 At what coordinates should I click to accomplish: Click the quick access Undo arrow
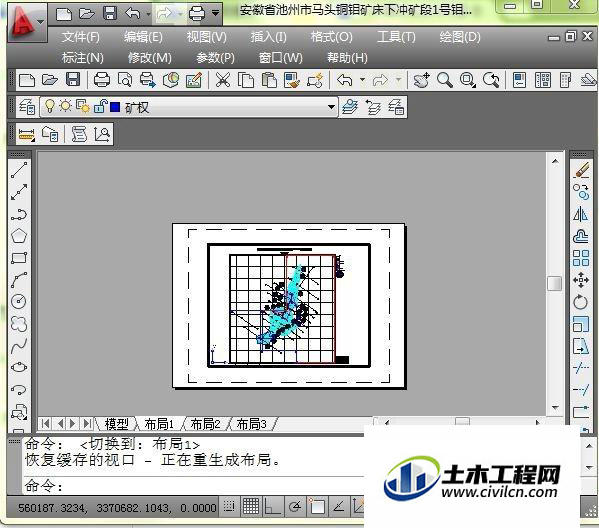tap(133, 14)
